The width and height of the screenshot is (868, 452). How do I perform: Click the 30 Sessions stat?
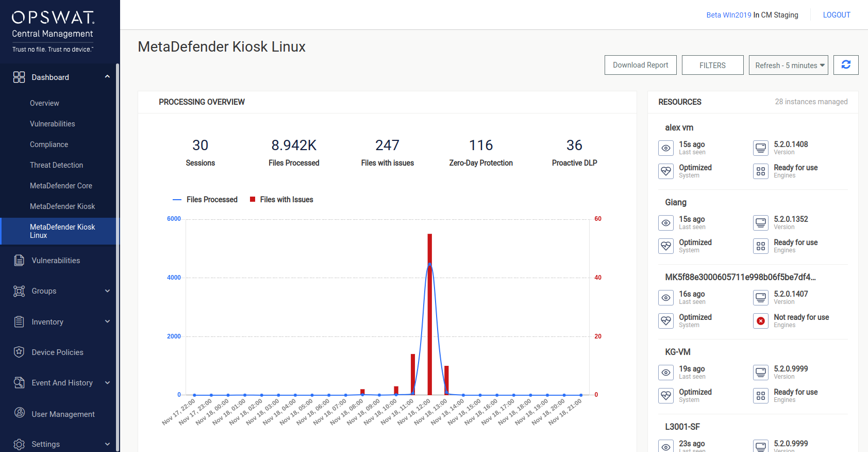[x=200, y=153]
